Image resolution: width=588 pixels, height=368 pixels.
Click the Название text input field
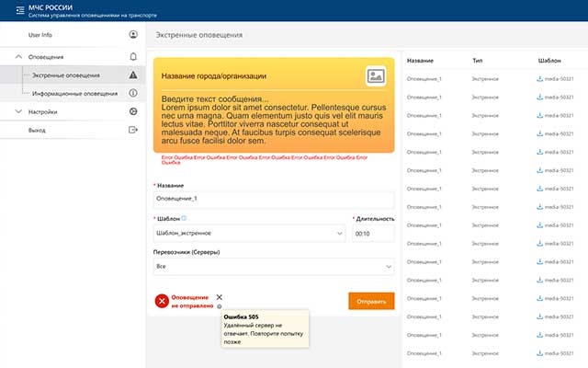pos(273,199)
